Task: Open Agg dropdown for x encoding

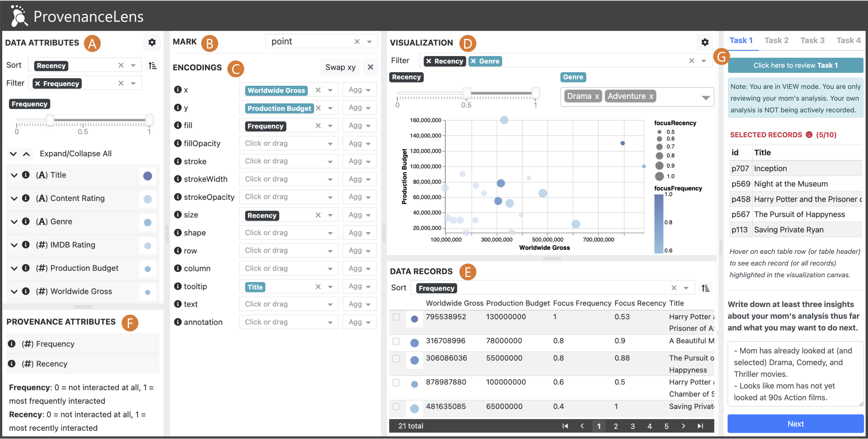Action: point(360,90)
